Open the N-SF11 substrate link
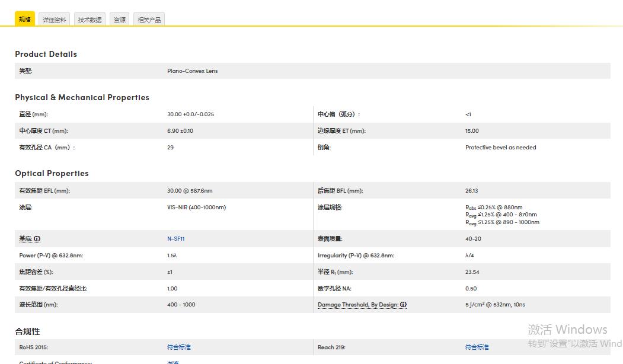The height and width of the screenshot is (364, 623). click(176, 239)
